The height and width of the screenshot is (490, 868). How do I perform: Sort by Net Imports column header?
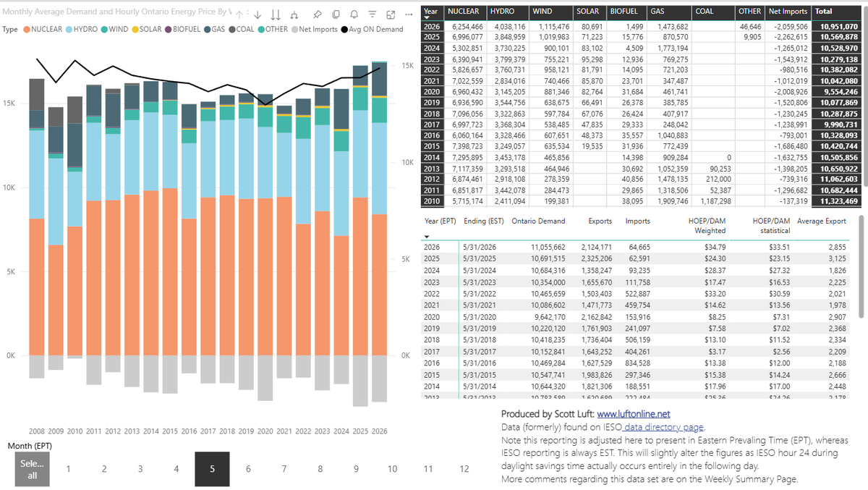[788, 12]
